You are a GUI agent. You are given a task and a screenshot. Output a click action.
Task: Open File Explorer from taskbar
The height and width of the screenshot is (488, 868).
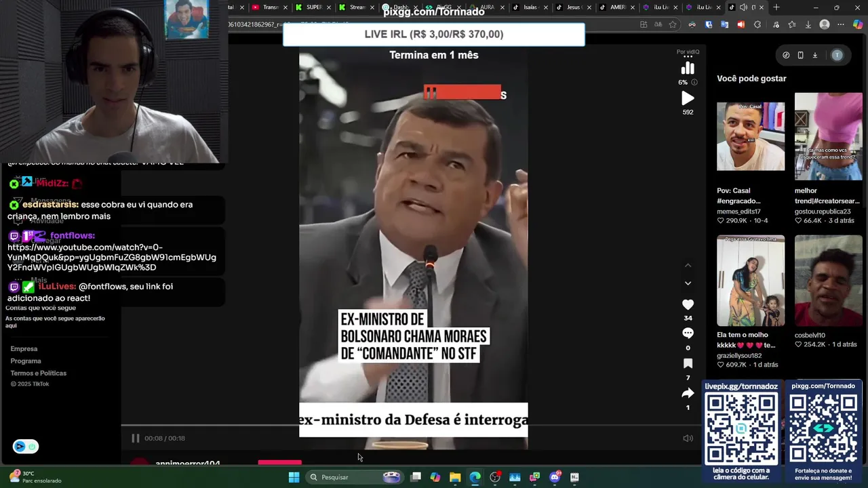click(455, 477)
